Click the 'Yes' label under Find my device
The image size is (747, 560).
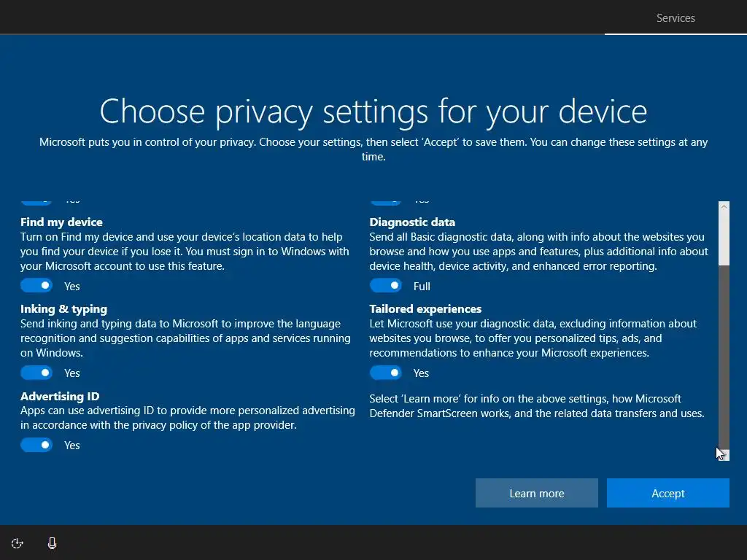click(72, 286)
